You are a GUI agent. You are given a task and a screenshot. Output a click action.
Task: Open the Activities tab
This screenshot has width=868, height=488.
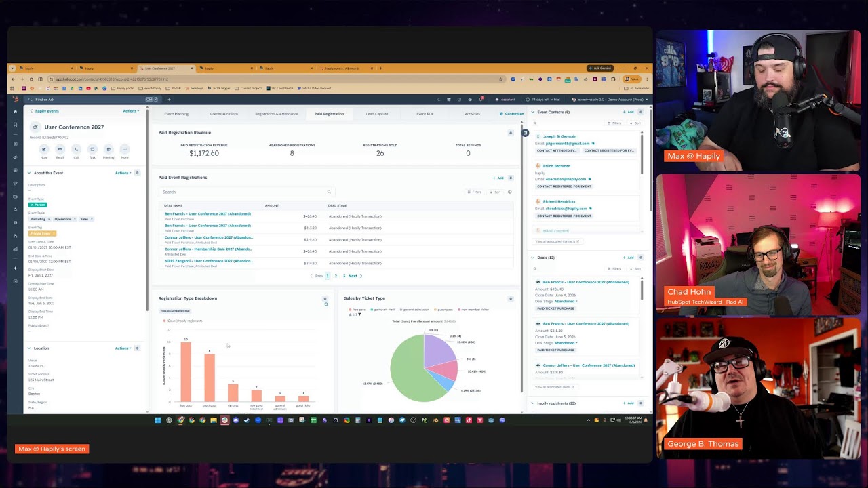[x=473, y=114]
